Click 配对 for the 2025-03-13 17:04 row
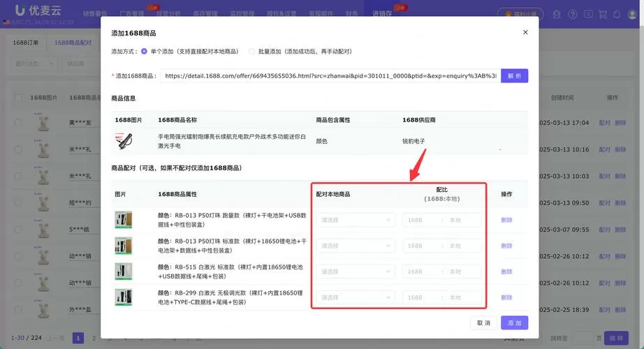644x349 pixels. click(x=604, y=123)
